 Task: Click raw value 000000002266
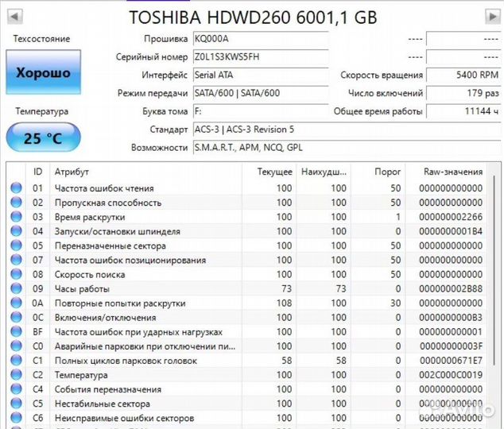click(x=451, y=217)
